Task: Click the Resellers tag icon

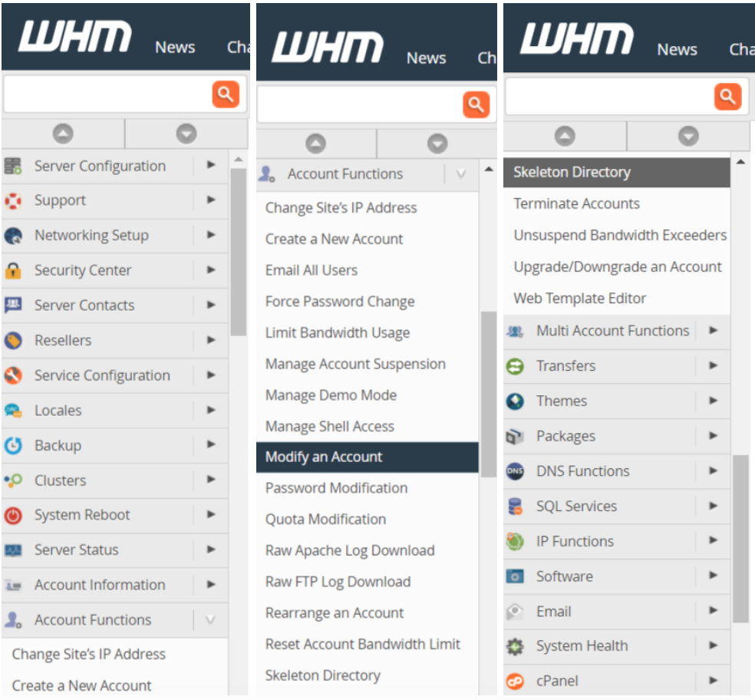Action: pyautogui.click(x=13, y=340)
